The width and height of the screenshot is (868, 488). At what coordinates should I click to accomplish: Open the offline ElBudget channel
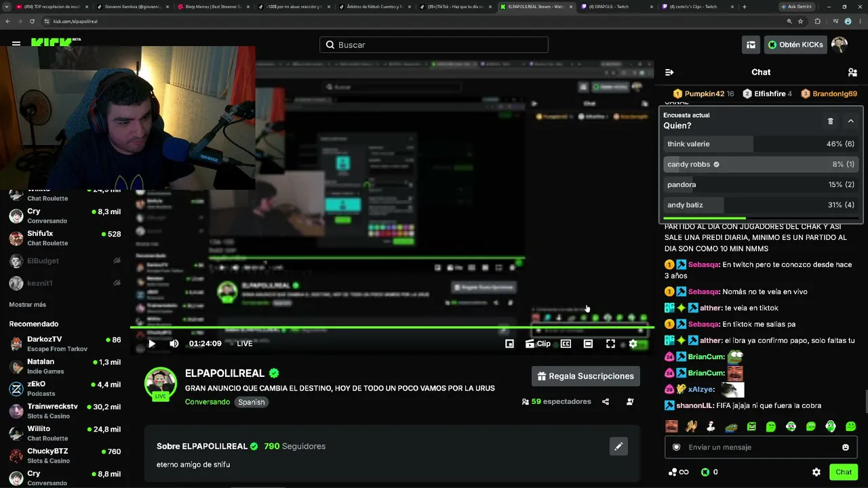click(65, 261)
